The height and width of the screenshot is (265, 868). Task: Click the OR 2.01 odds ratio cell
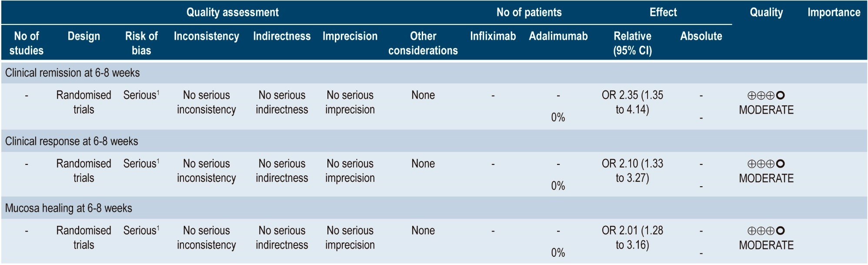632,238
